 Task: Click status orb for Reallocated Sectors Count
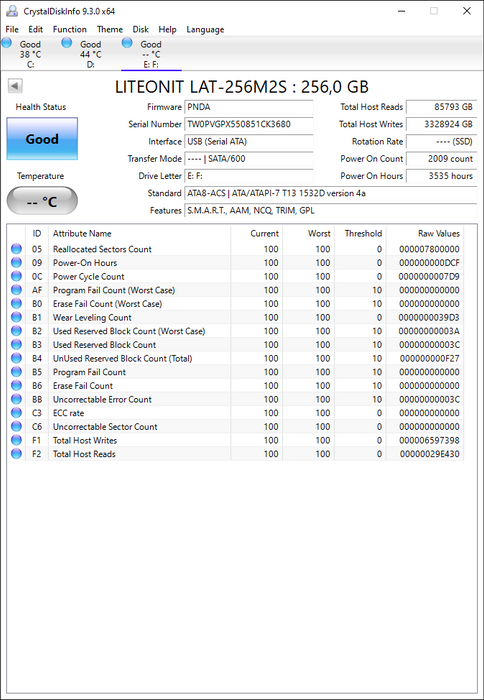click(17, 249)
